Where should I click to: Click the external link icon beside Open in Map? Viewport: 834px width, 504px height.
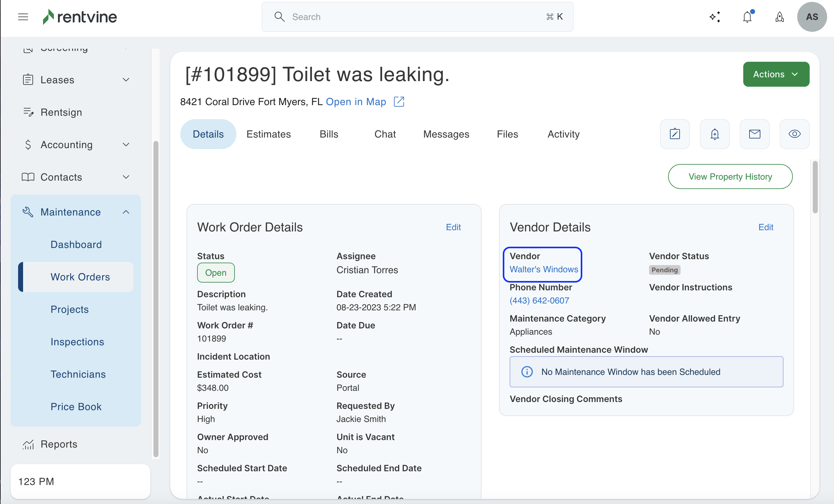pyautogui.click(x=399, y=102)
